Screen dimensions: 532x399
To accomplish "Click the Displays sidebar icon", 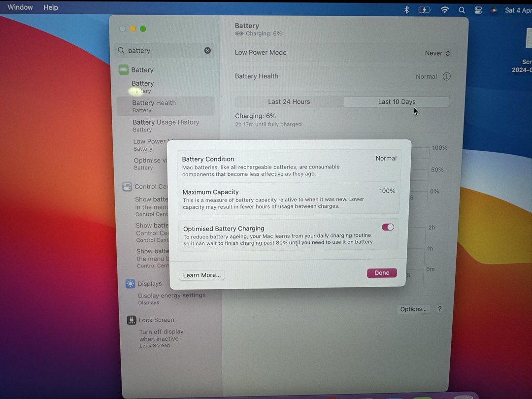I will [130, 284].
